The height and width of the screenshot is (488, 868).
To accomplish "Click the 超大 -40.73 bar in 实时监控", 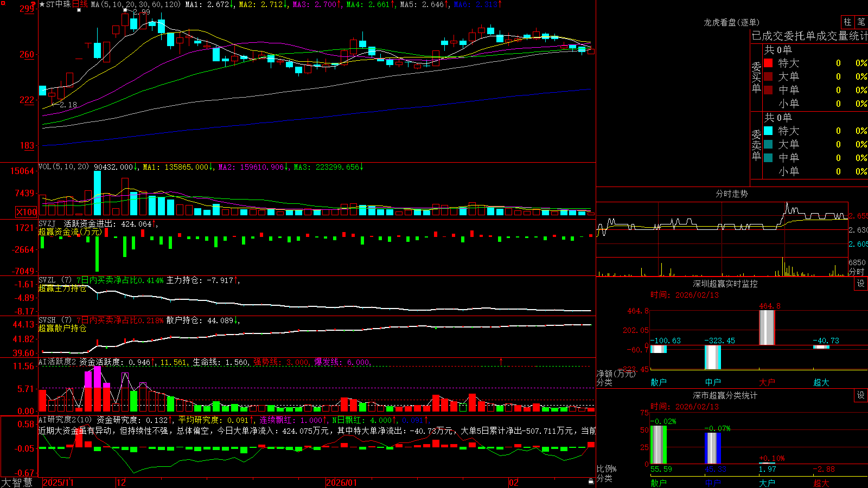I will pyautogui.click(x=821, y=347).
